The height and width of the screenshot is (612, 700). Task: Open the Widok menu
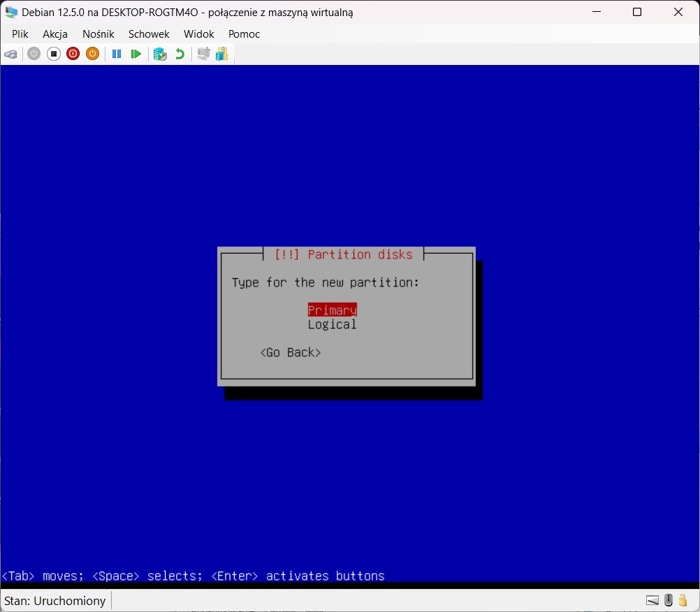198,34
